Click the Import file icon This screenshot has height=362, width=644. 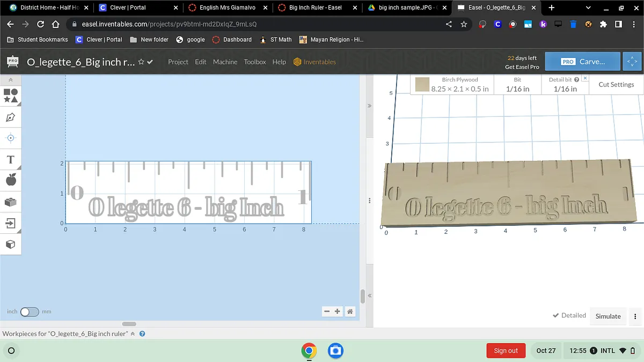point(11,223)
